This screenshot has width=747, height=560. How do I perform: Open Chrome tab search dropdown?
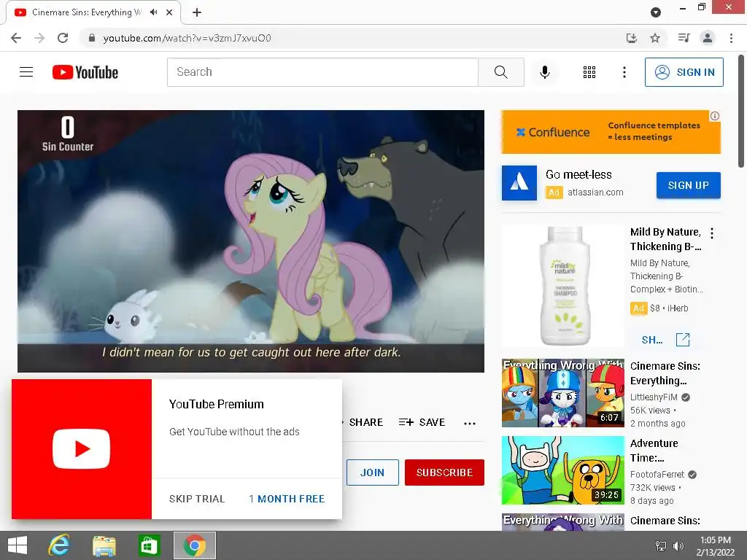tap(656, 12)
